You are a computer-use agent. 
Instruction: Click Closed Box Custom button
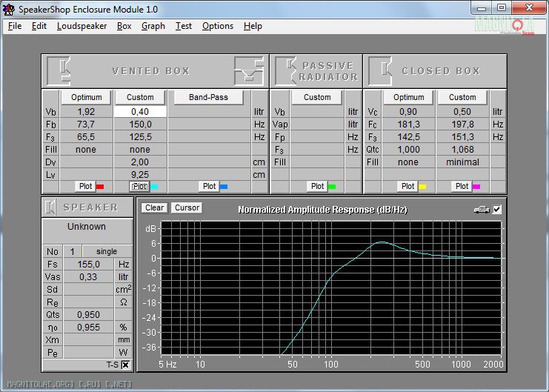click(462, 97)
